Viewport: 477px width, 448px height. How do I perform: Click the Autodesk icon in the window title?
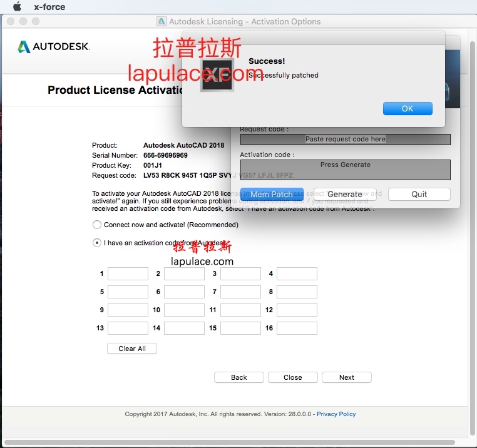tap(162, 21)
